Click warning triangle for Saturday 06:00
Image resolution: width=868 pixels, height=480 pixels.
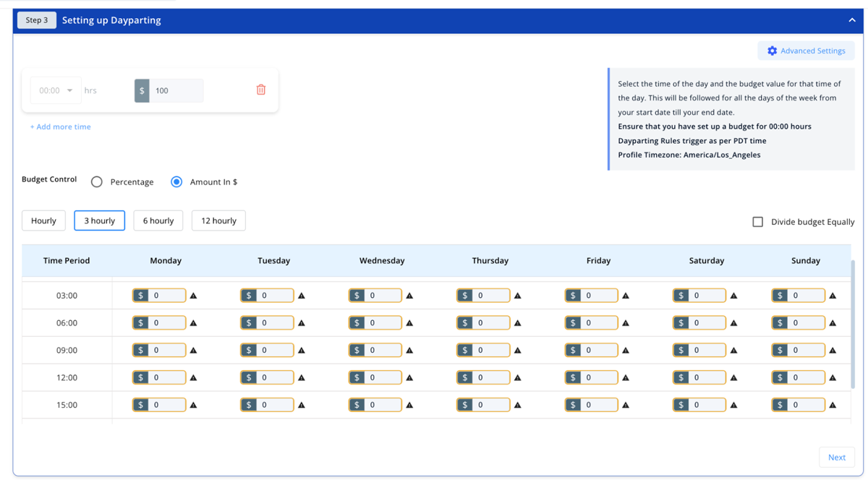[733, 323]
